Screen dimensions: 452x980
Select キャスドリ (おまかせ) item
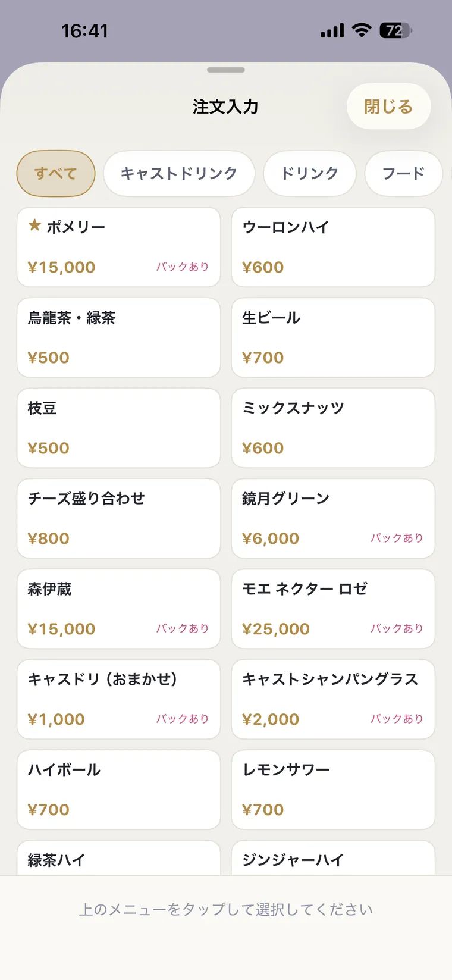tap(119, 699)
